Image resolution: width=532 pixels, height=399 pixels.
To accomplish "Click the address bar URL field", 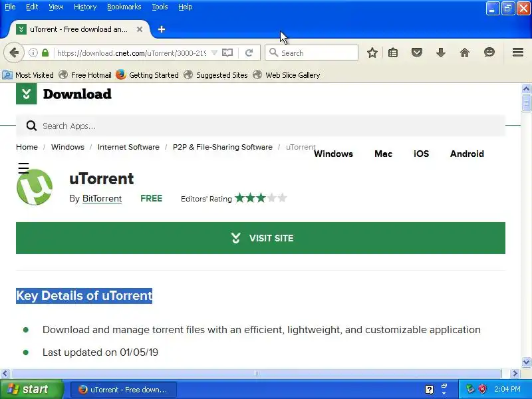I will pos(132,53).
